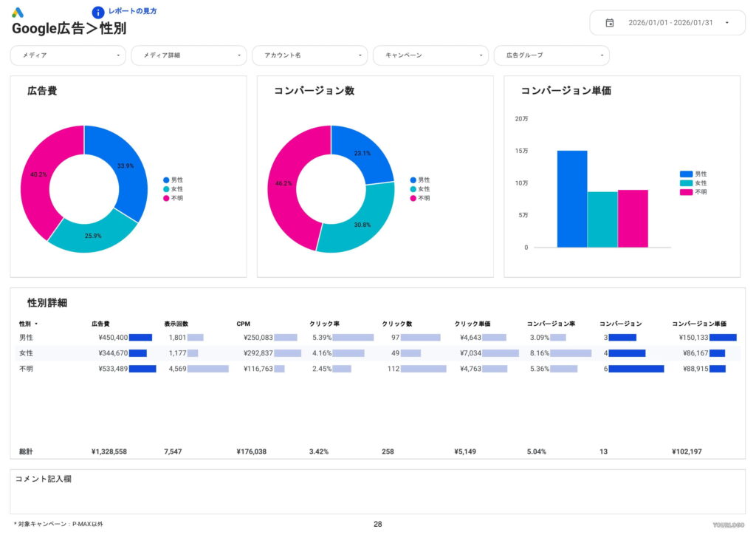Open the 広告グループ filter dropdown
The image size is (756, 535).
coord(551,55)
